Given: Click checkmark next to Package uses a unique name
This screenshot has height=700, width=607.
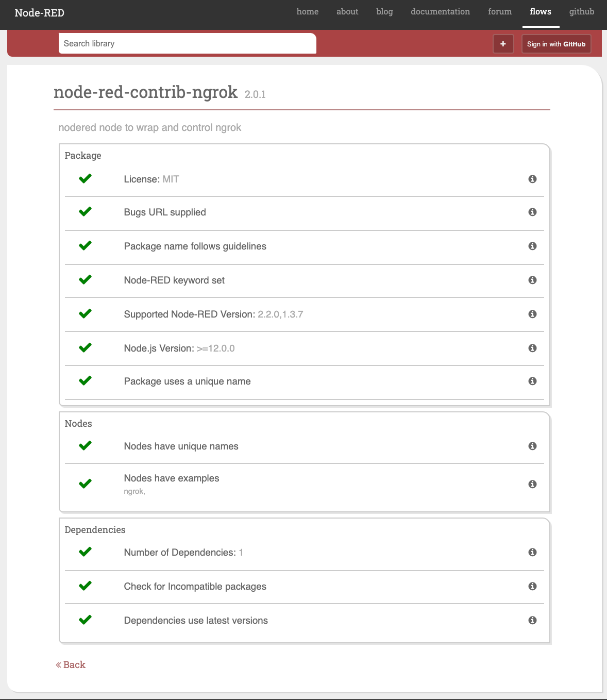Looking at the screenshot, I should pos(85,380).
